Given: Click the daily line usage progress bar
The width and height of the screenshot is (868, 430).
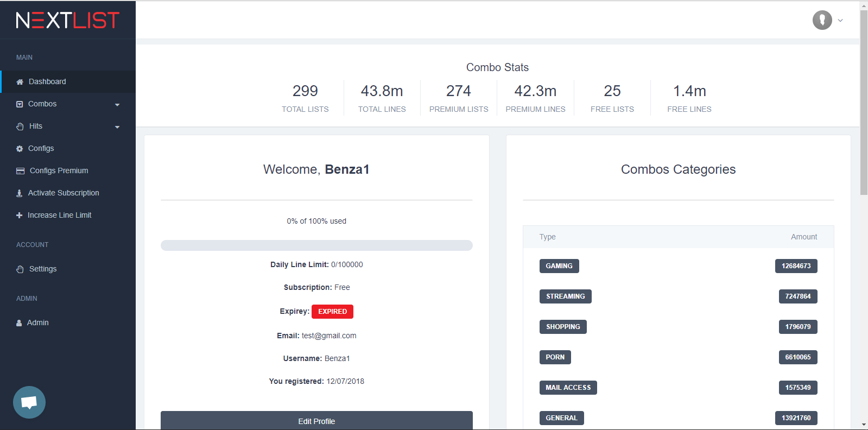Looking at the screenshot, I should click(x=316, y=245).
